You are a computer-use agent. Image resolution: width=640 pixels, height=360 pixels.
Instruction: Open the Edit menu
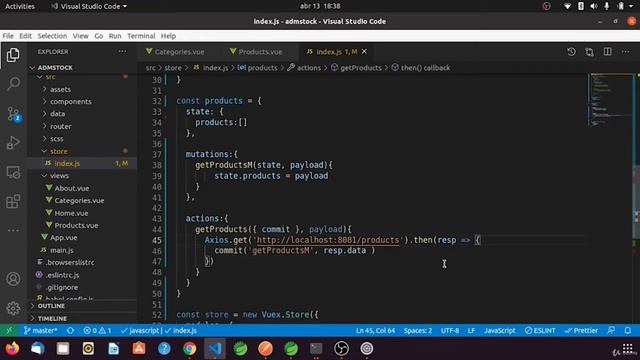[25, 36]
